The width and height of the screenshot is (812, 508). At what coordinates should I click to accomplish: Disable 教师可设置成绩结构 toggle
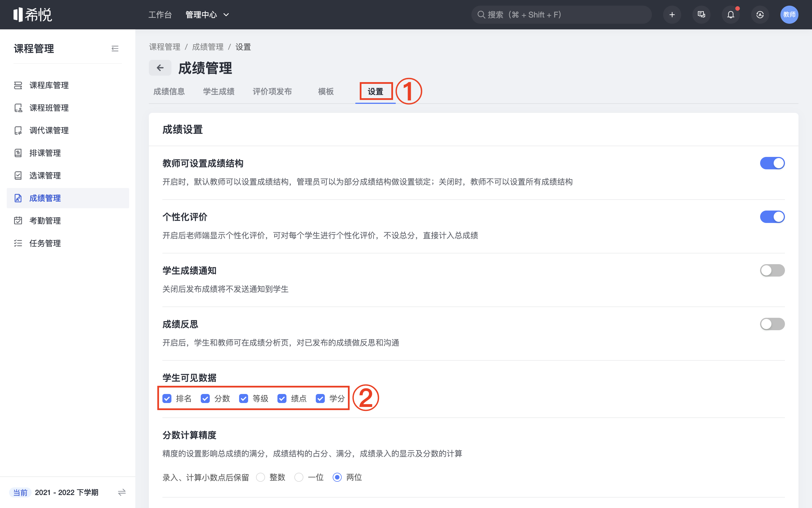coord(772,163)
